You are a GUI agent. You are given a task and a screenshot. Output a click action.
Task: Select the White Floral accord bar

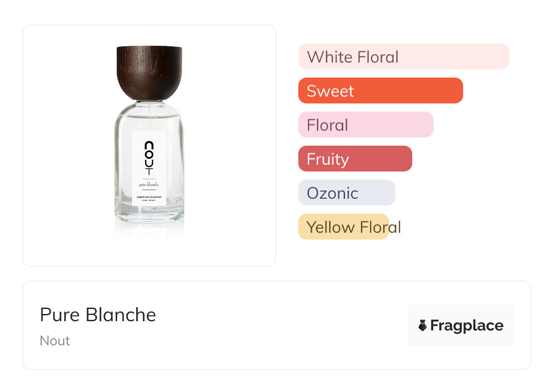[x=404, y=57]
